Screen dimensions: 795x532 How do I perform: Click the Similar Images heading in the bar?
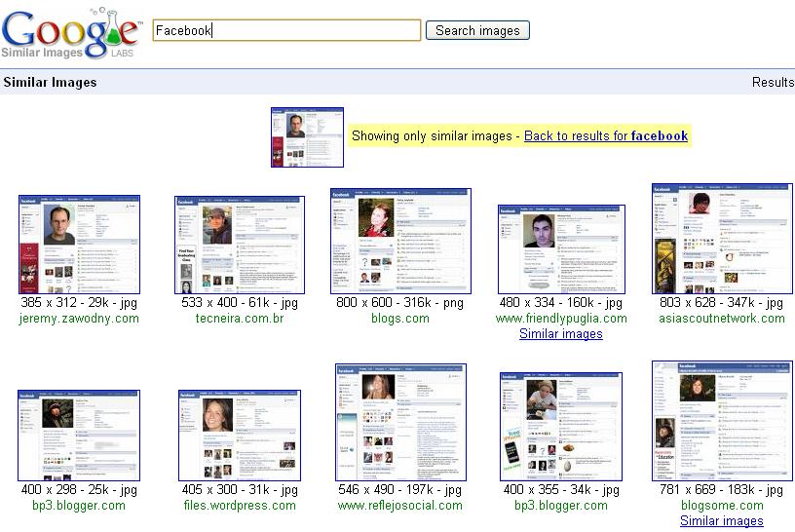pos(50,82)
